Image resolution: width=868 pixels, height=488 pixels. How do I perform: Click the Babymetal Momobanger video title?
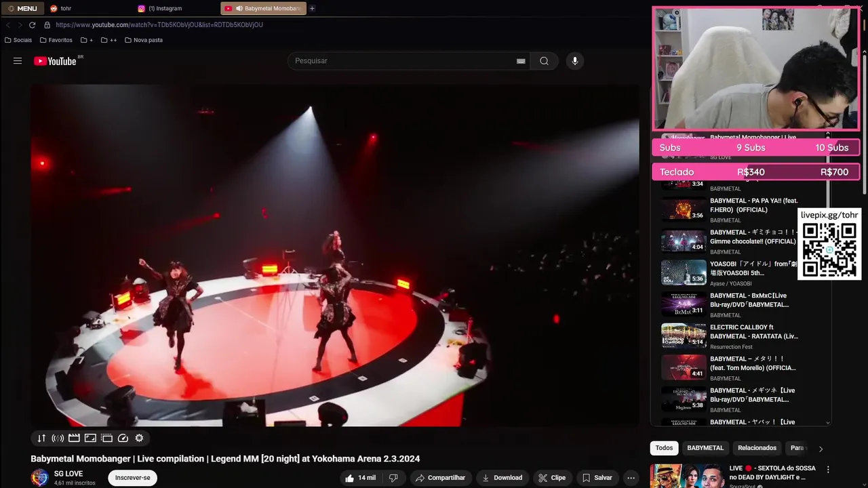pyautogui.click(x=225, y=459)
